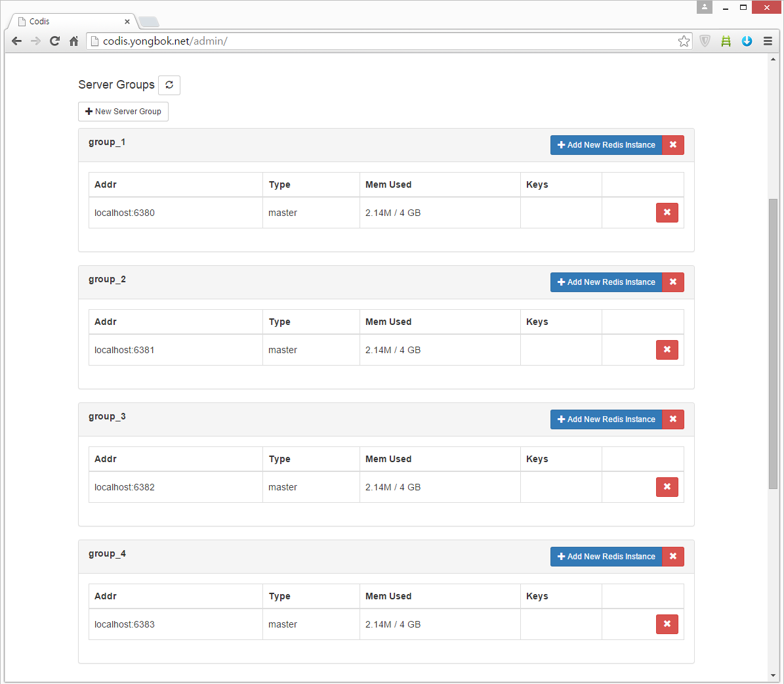The height and width of the screenshot is (684, 784).
Task: Go back in browser history
Action: 16,41
